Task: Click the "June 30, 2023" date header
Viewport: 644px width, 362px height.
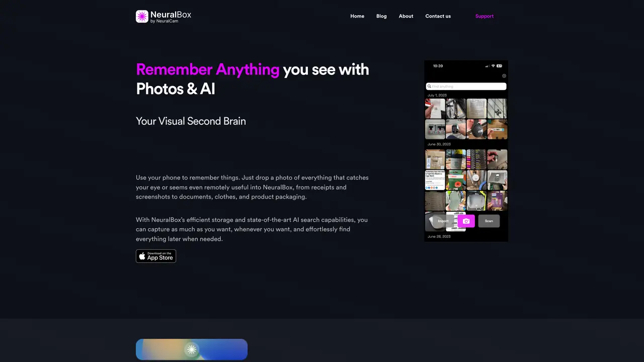Action: 439,144
